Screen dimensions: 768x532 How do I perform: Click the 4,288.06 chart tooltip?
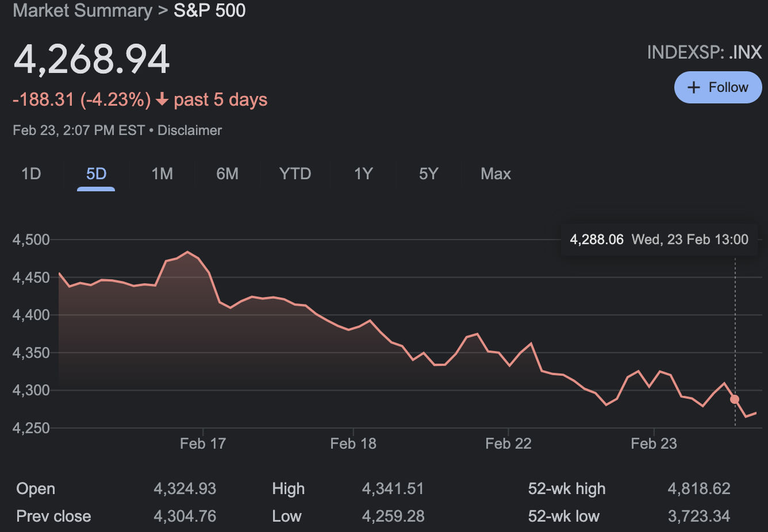[x=659, y=240]
